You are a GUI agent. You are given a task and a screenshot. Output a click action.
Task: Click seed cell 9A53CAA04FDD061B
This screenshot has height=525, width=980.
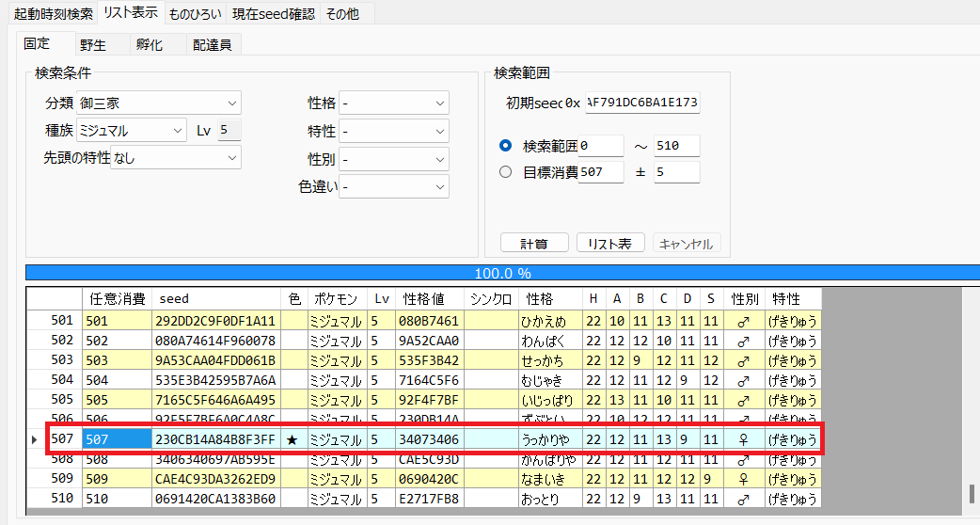216,360
